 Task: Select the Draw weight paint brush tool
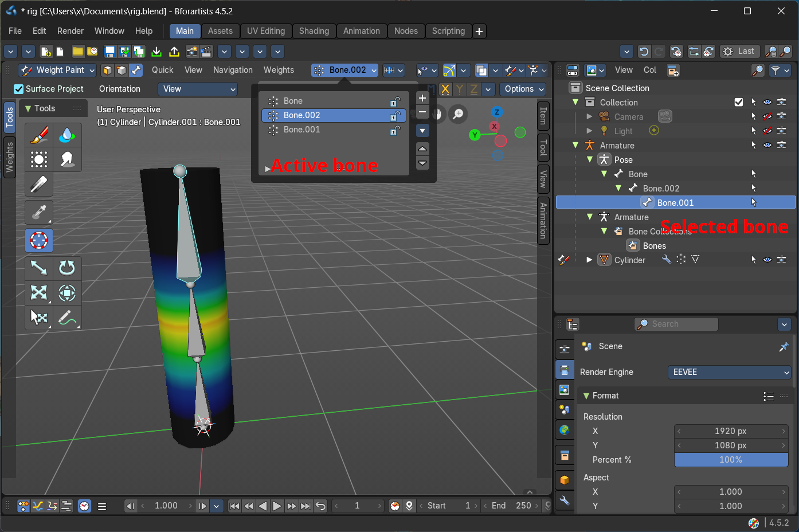click(39, 135)
